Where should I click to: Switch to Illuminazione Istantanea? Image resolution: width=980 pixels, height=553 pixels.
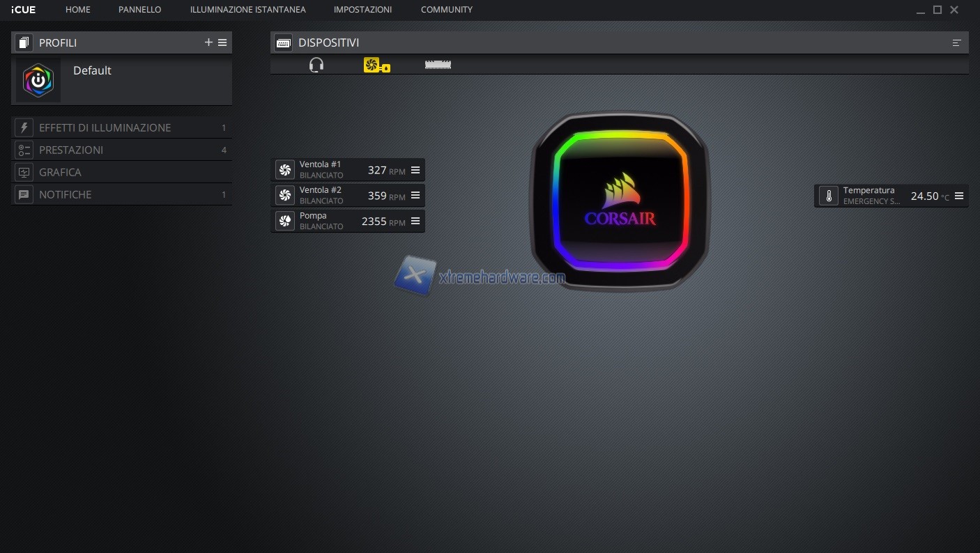247,10
